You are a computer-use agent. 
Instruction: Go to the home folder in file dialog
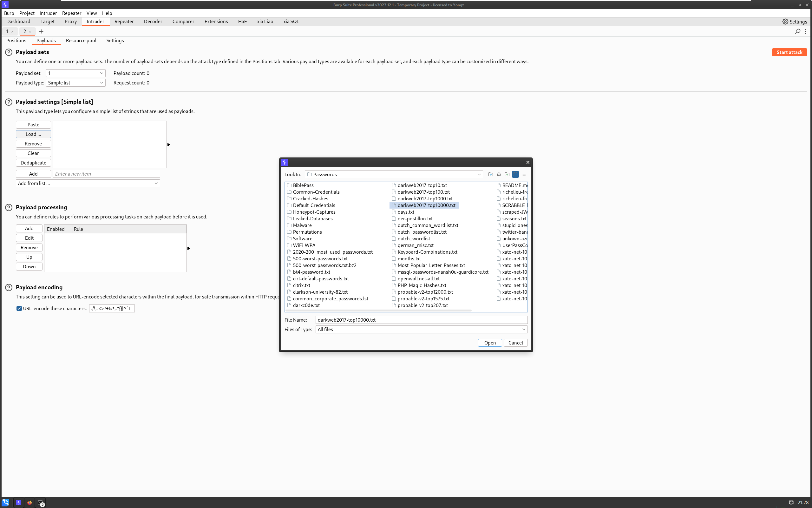[499, 174]
